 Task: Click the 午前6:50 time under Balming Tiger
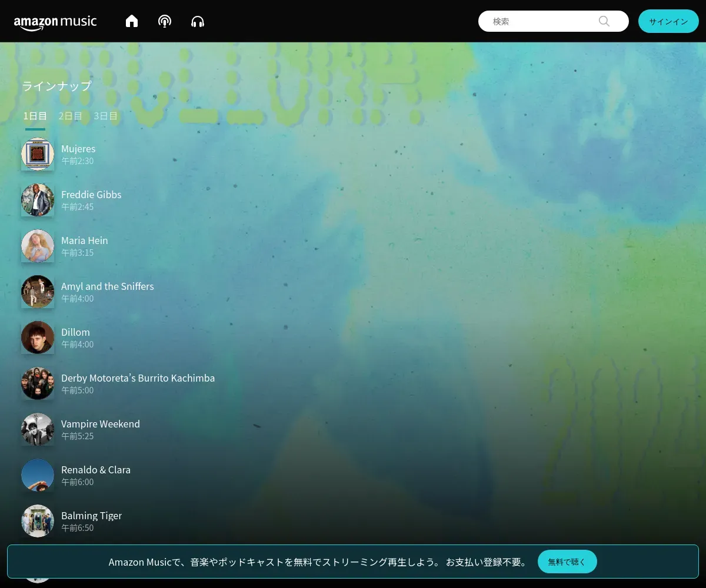tap(78, 528)
